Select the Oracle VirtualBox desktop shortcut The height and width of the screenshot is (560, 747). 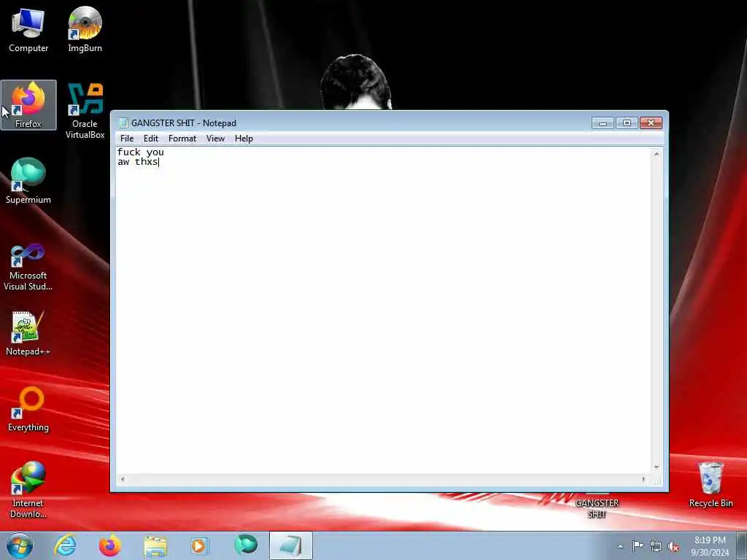(85, 111)
